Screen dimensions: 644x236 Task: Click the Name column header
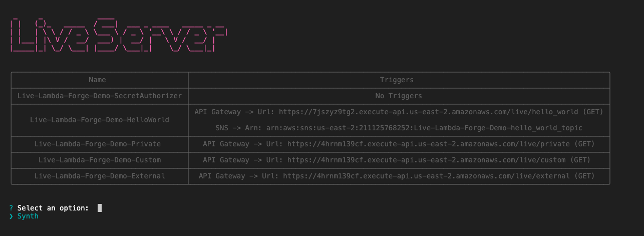pyautogui.click(x=97, y=80)
